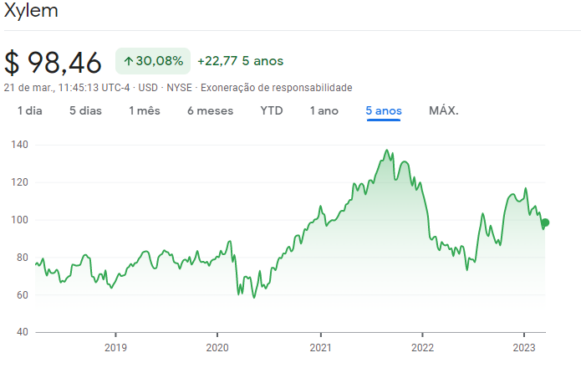Viewport: 581px width, 368px height.
Task: Open Exoneração de responsabilidade disclaimer link
Action: coord(276,88)
